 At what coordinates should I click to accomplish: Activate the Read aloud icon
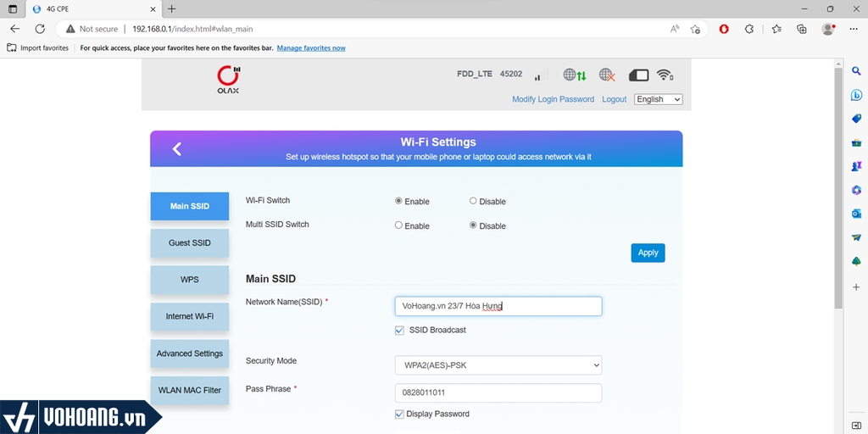675,29
